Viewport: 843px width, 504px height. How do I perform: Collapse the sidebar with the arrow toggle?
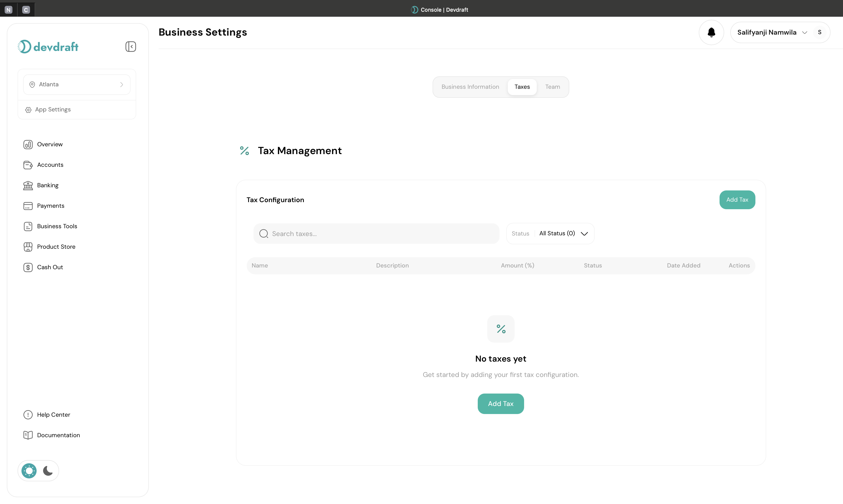pos(131,47)
